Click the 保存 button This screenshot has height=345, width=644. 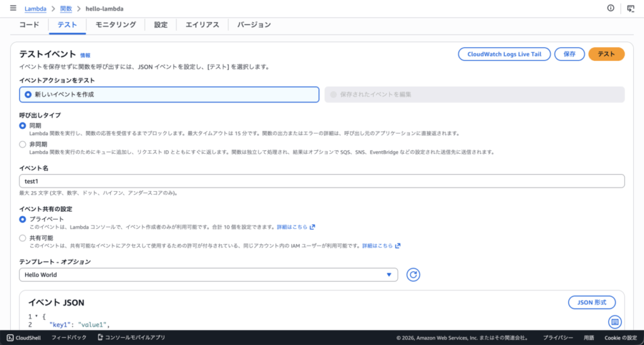(x=569, y=54)
